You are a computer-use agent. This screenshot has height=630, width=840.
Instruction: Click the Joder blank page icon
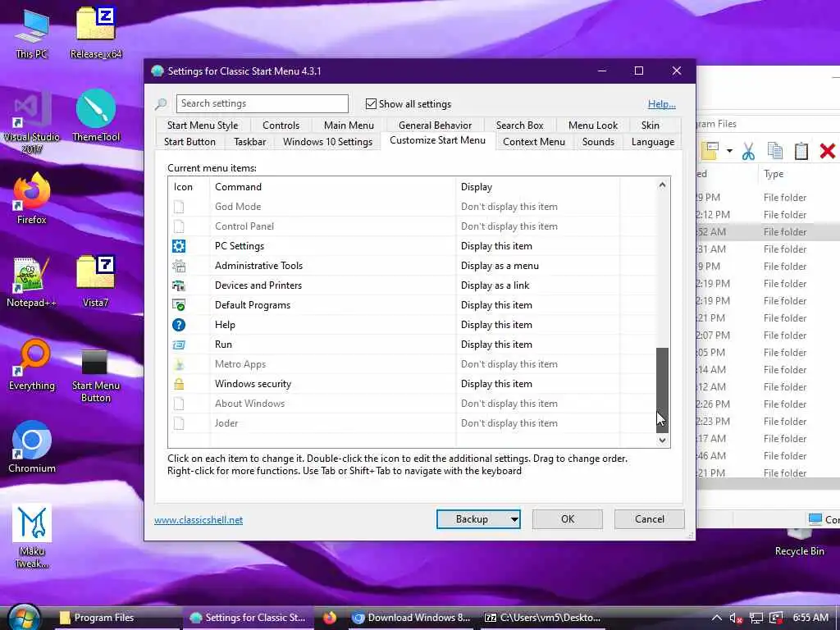(x=178, y=423)
